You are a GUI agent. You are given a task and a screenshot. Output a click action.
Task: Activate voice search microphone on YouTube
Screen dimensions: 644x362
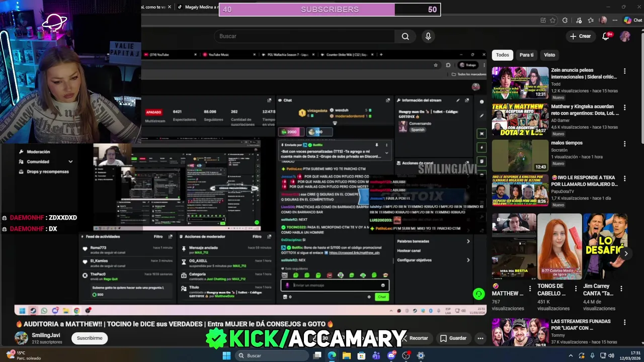(428, 36)
